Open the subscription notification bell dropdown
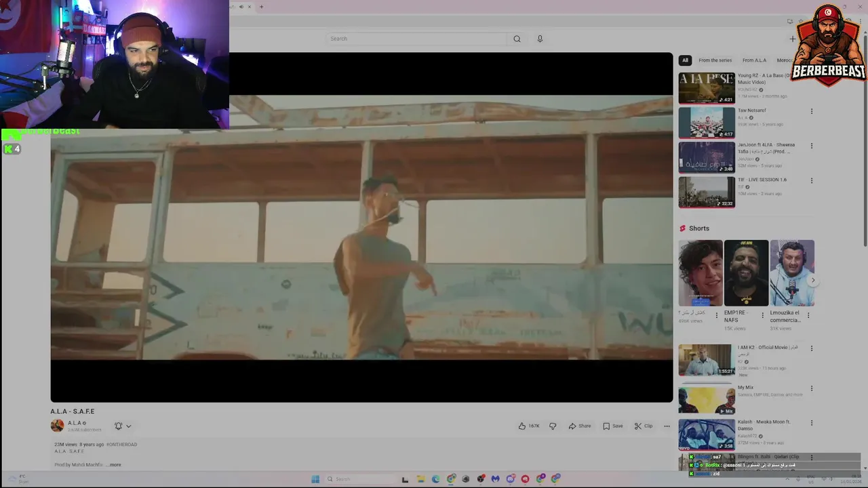This screenshot has height=488, width=868. point(123,426)
